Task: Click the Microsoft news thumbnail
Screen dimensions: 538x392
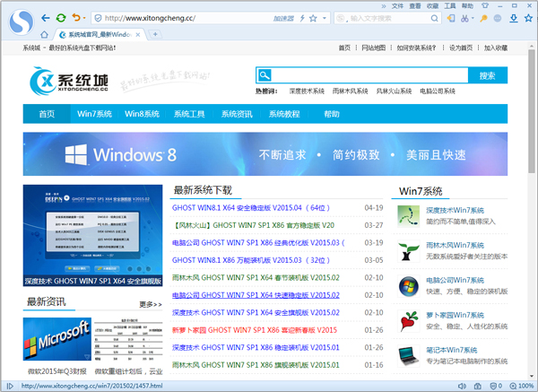Action: coord(57,339)
